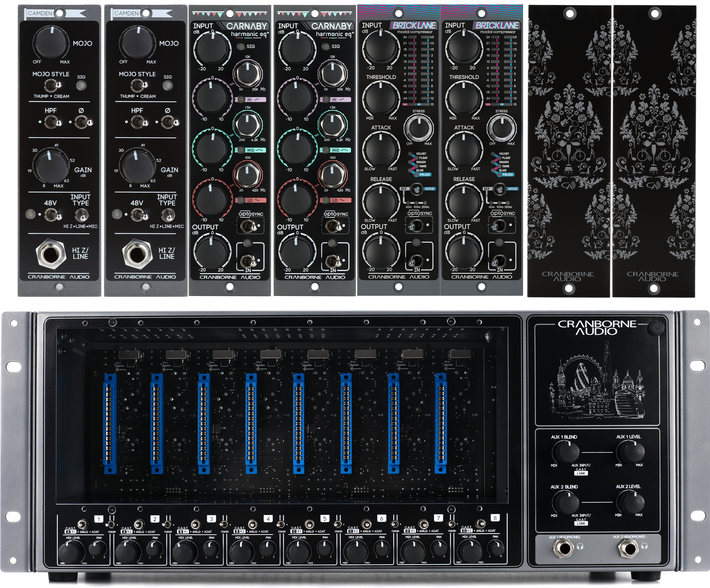
Task: Click the first Camden's SIG indicator LED
Action: click(81, 85)
